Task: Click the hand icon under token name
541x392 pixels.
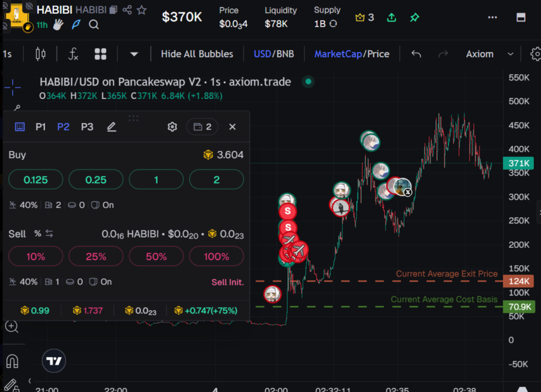Action: [58, 24]
